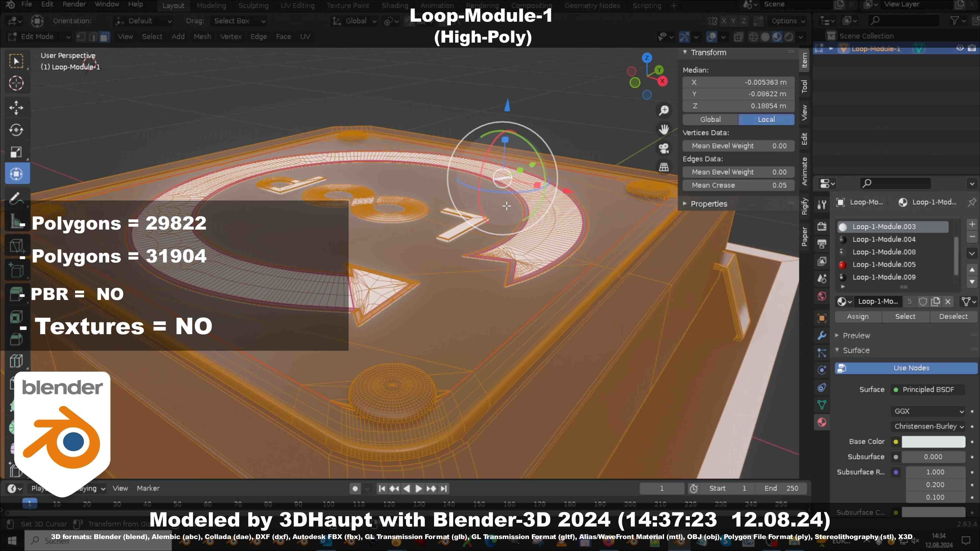The image size is (980, 551).
Task: Select the Rotate tool
Action: 16,130
